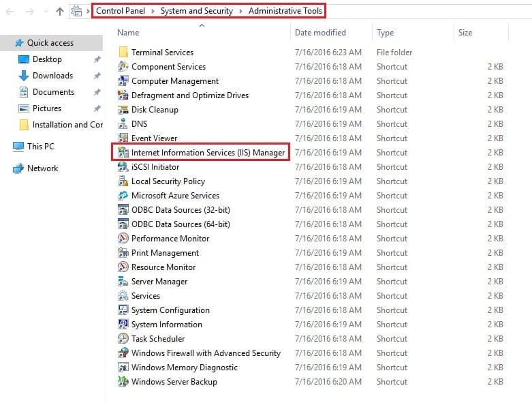
Task: Open Windows Firewall with Advanced Security
Action: (206, 353)
